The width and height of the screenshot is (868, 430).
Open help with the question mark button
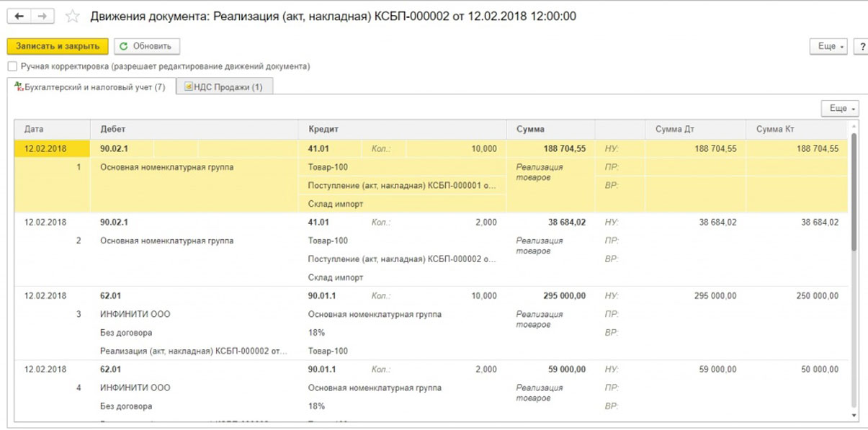862,46
